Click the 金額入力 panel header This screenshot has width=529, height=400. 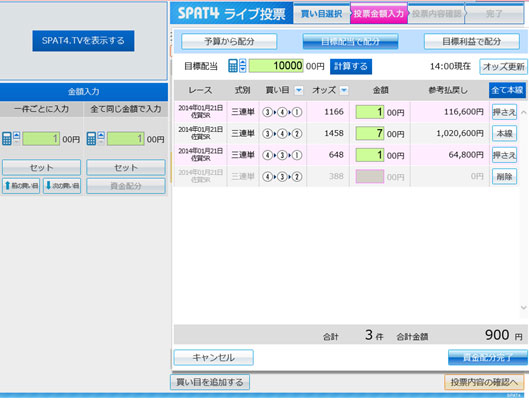(x=84, y=91)
